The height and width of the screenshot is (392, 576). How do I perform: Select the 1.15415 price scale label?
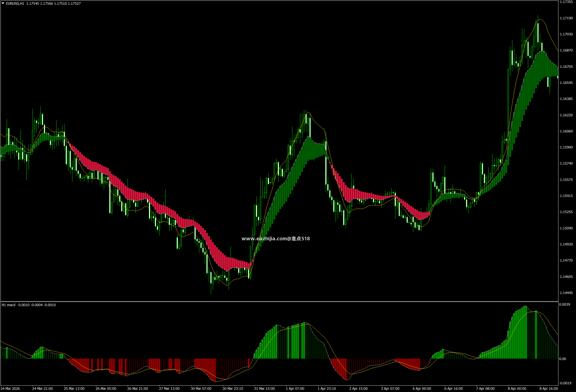[x=566, y=196]
